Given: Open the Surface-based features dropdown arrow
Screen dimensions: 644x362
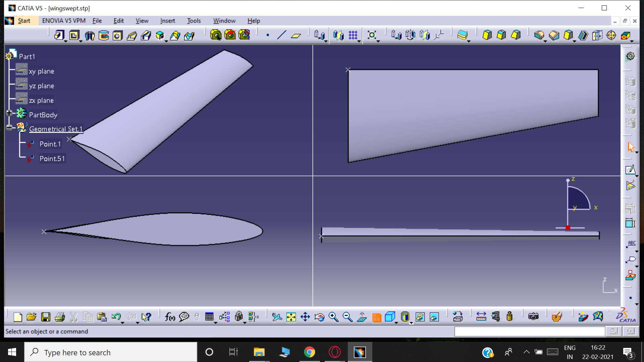Looking at the screenshot, I should click(x=469, y=41).
